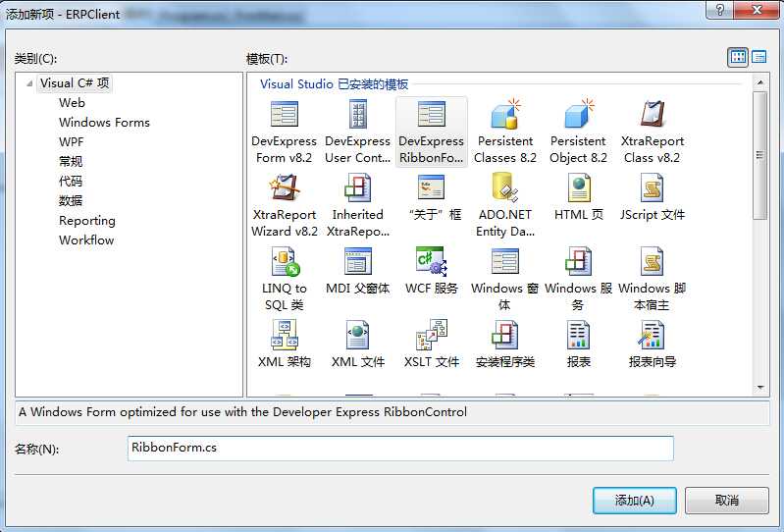Pick the XtraReport Class v8.2 template
This screenshot has height=532, width=784.
click(x=652, y=133)
